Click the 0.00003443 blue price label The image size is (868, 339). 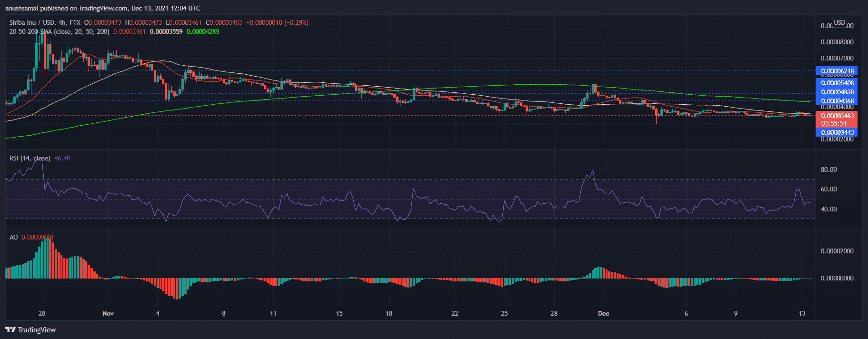(837, 132)
